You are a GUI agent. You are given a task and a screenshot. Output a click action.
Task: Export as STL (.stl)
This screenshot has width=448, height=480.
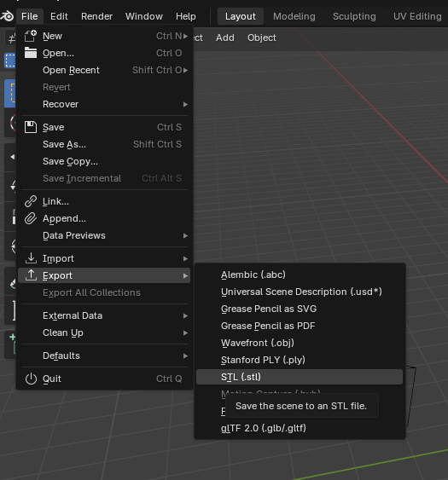[300, 377]
